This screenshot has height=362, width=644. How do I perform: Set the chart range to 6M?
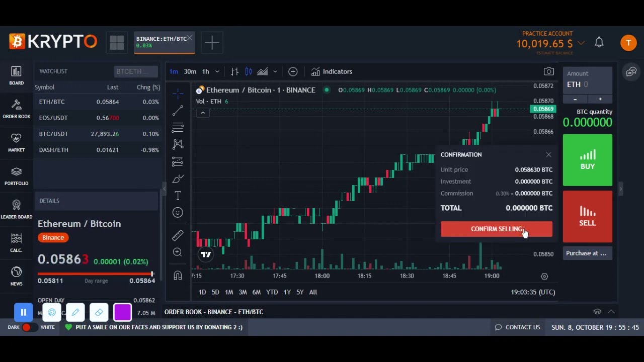pos(257,292)
